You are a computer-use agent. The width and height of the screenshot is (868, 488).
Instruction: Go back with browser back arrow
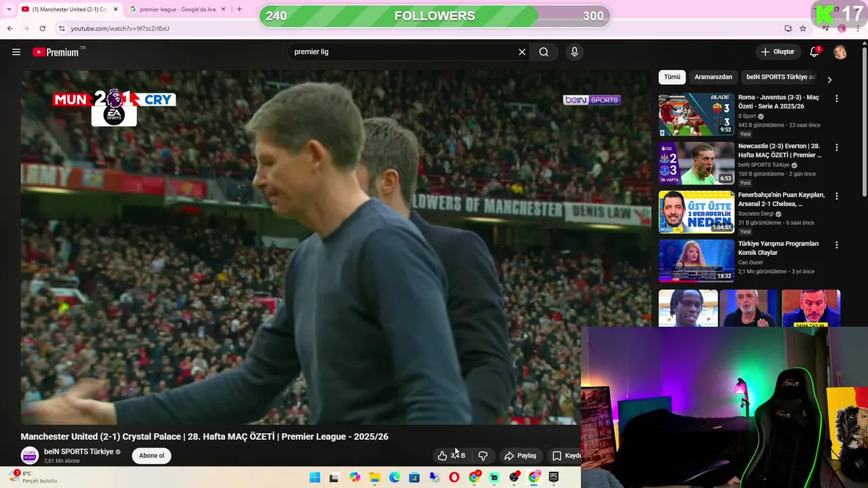coord(9,28)
